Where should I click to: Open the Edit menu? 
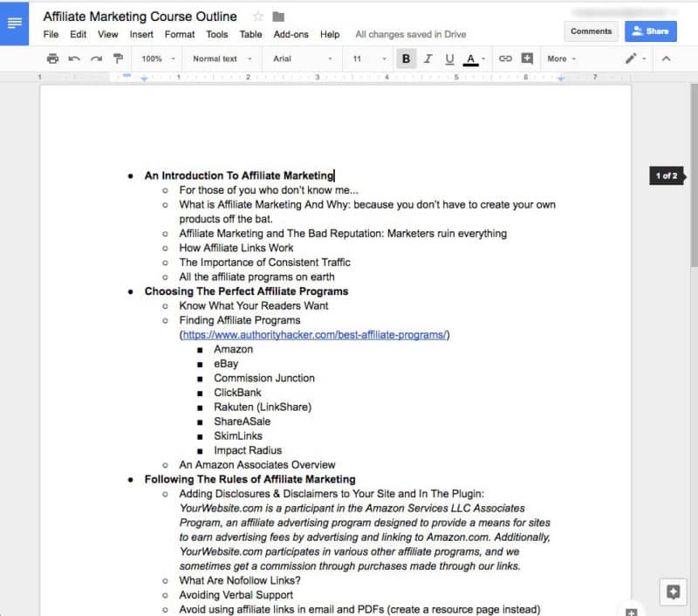click(x=78, y=34)
